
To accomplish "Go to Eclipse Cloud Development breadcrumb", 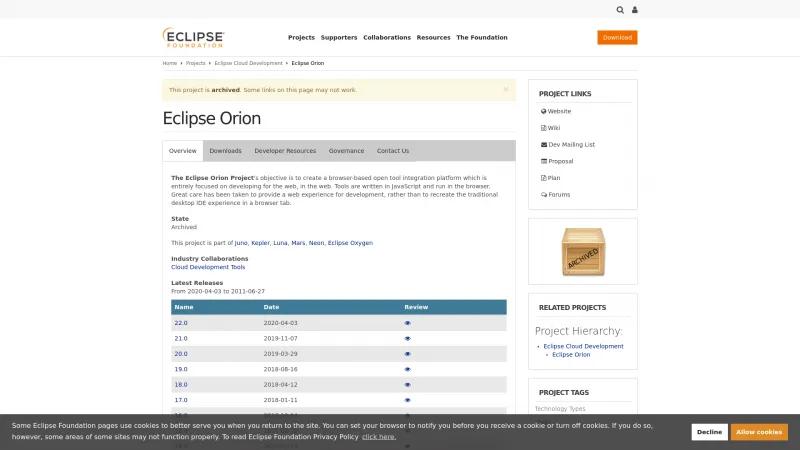I will click(x=248, y=63).
